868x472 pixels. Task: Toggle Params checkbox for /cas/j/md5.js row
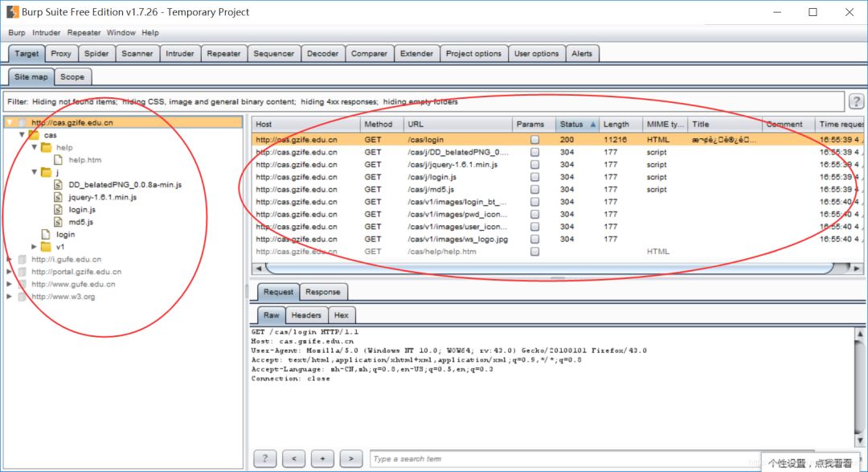(x=534, y=190)
